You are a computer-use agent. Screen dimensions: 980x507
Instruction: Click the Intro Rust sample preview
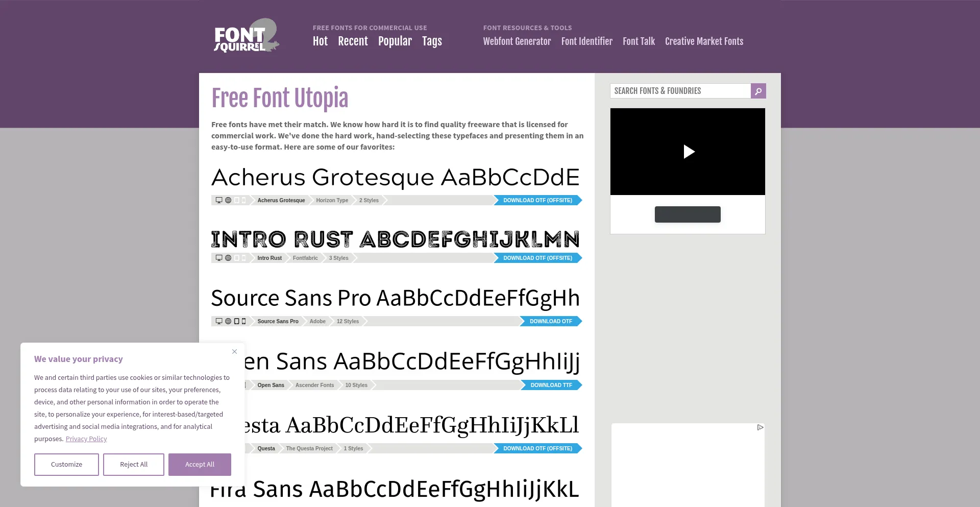point(396,239)
